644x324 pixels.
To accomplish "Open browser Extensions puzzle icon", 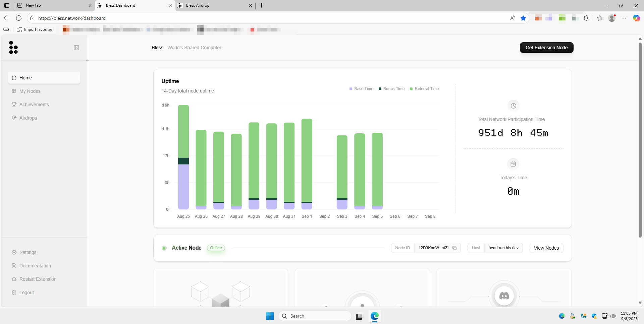I will 586,18.
